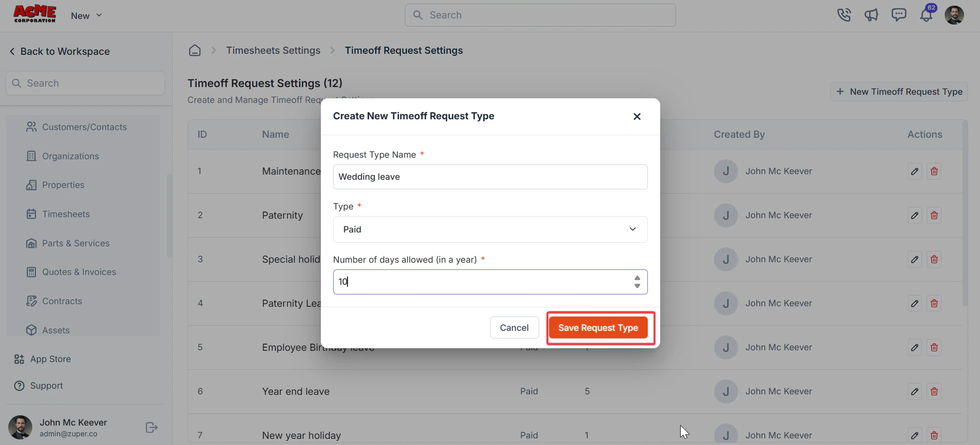
Task: Go to Timesheets Settings breadcrumb
Action: [x=273, y=50]
